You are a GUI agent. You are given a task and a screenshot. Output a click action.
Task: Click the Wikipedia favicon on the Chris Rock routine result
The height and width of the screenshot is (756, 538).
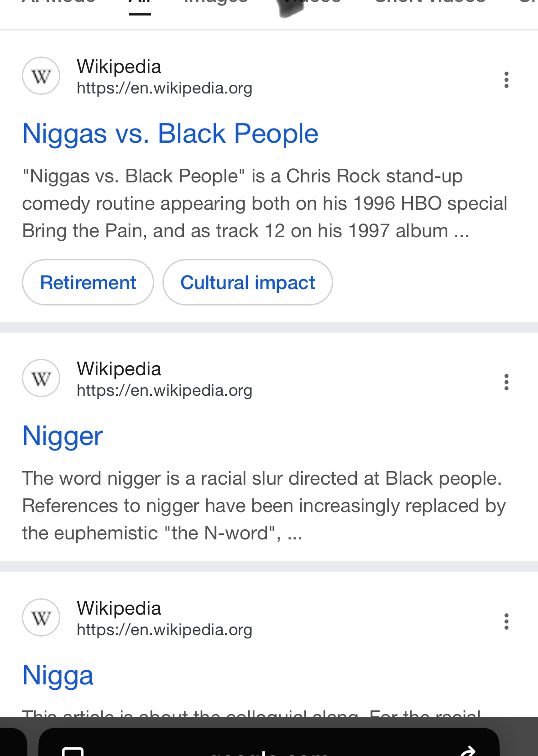[41, 76]
